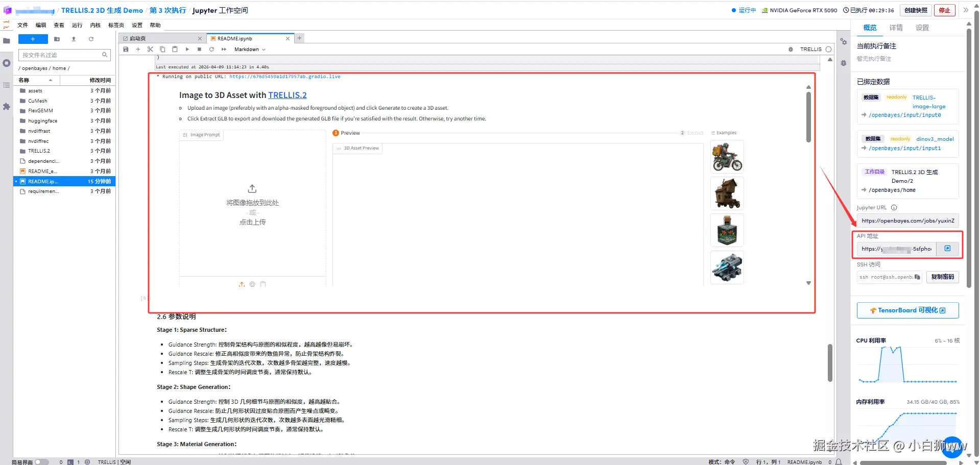The height and width of the screenshot is (465, 980).
Task: Click the 复制密码 button
Action: (x=942, y=277)
